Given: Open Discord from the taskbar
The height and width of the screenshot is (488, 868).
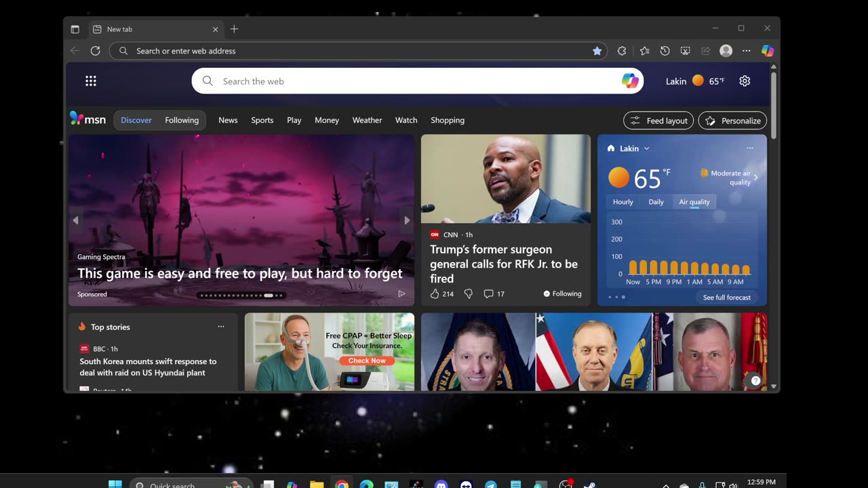Looking at the screenshot, I should tap(441, 485).
